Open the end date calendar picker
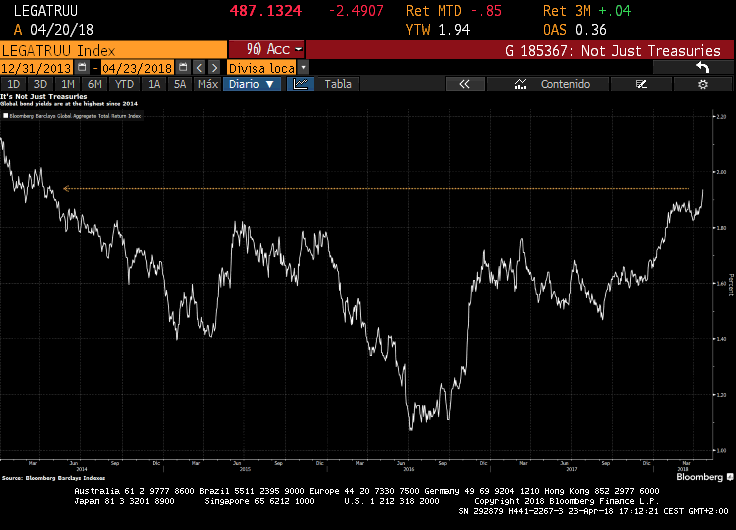Image resolution: width=736 pixels, height=530 pixels. 183,68
